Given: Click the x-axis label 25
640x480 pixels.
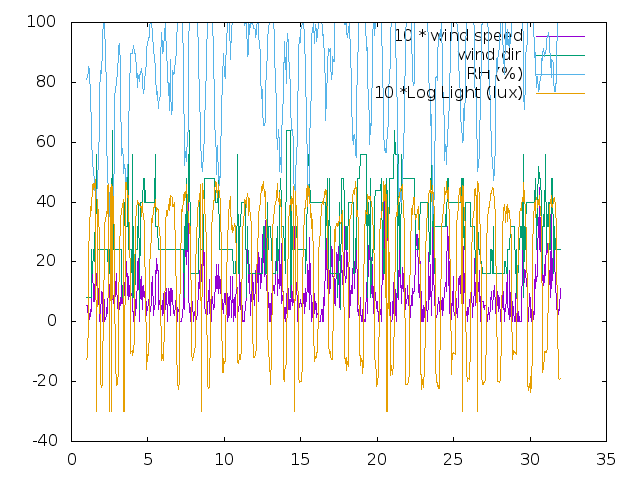Looking at the screenshot, I should coord(453,460).
